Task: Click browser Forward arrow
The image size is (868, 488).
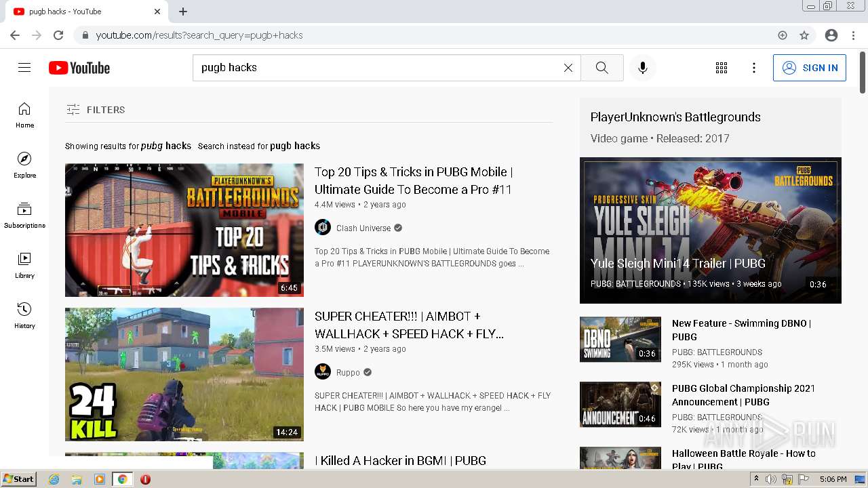Action: (x=37, y=35)
